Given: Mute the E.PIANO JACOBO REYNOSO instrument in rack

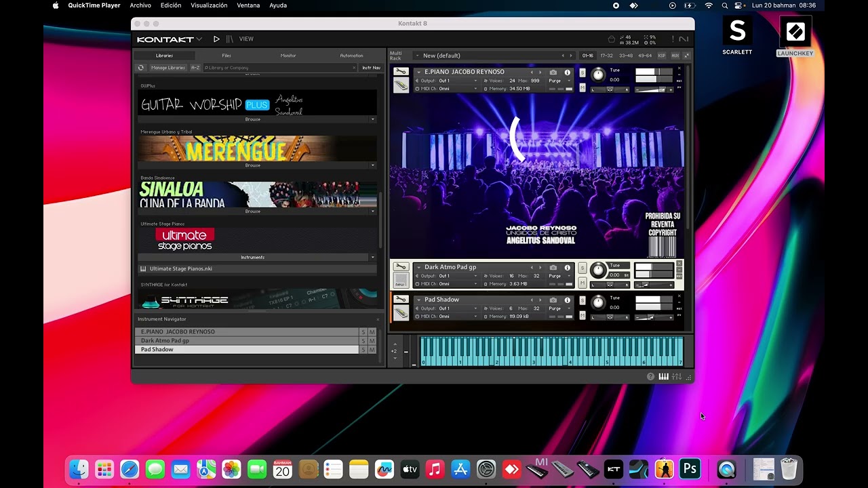Looking at the screenshot, I should pos(583,88).
